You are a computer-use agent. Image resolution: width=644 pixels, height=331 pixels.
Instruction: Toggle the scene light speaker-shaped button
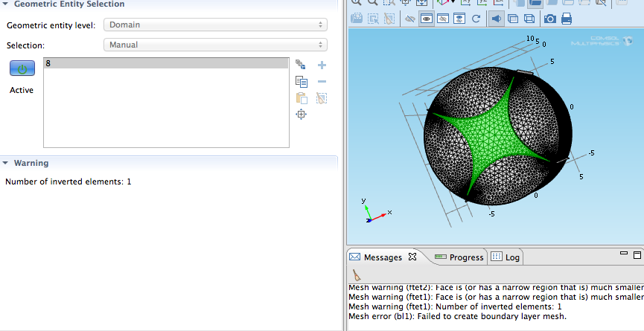click(x=496, y=19)
